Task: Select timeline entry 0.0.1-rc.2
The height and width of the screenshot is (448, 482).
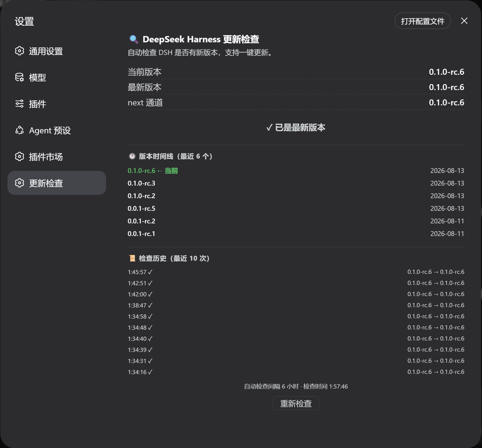Action: click(x=142, y=221)
